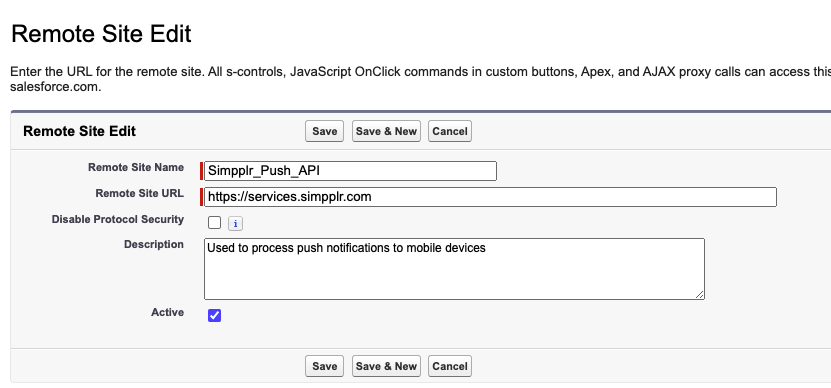The width and height of the screenshot is (831, 388).
Task: Click Save & New in top row
Action: [386, 131]
